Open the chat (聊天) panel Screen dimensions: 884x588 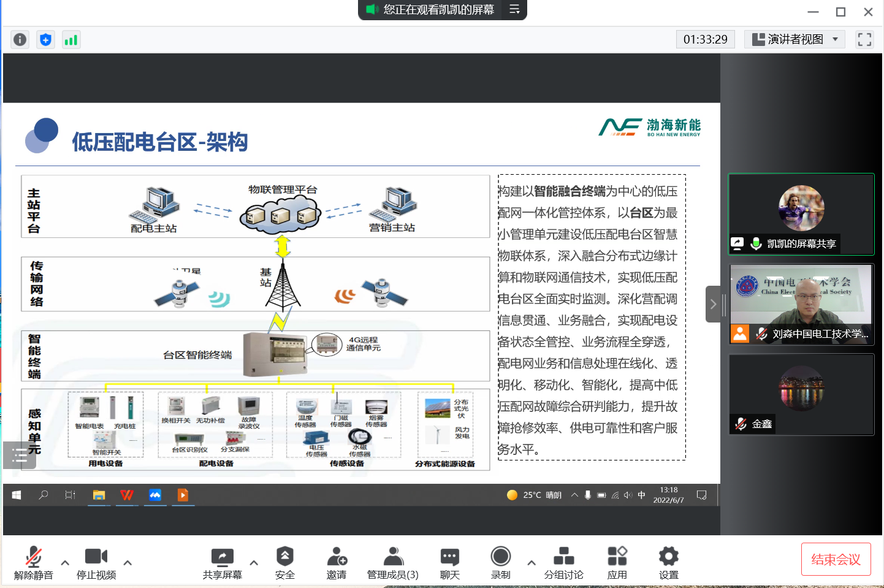pos(449,563)
